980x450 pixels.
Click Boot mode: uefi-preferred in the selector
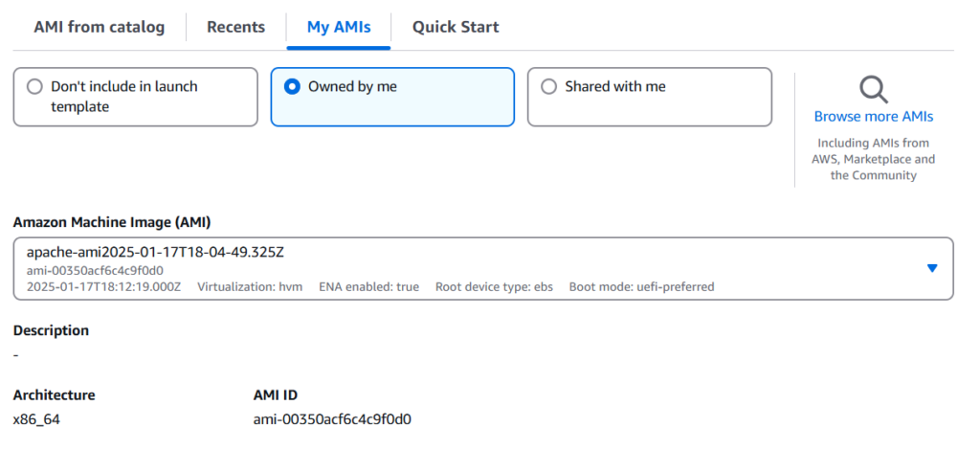(641, 286)
